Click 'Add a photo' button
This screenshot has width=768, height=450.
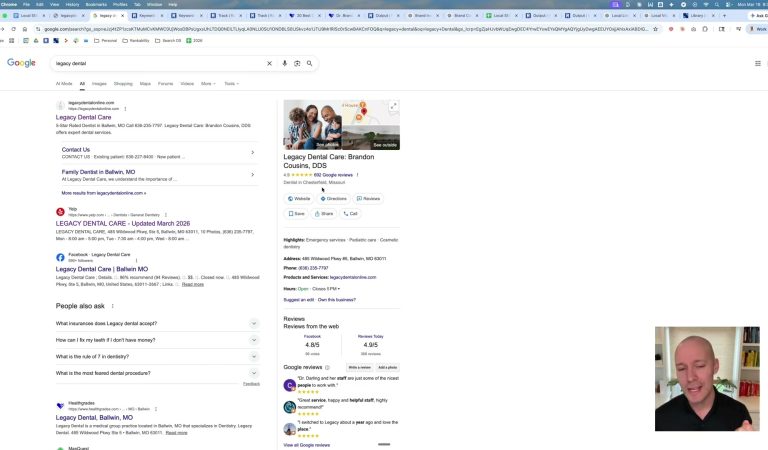click(387, 367)
